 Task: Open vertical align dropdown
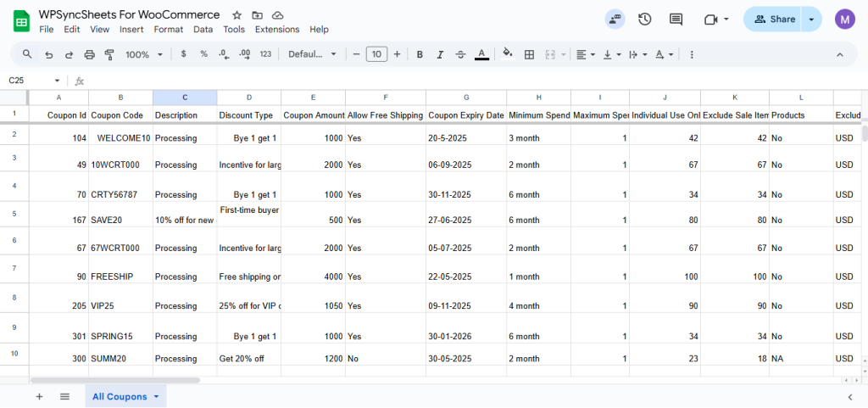[612, 54]
